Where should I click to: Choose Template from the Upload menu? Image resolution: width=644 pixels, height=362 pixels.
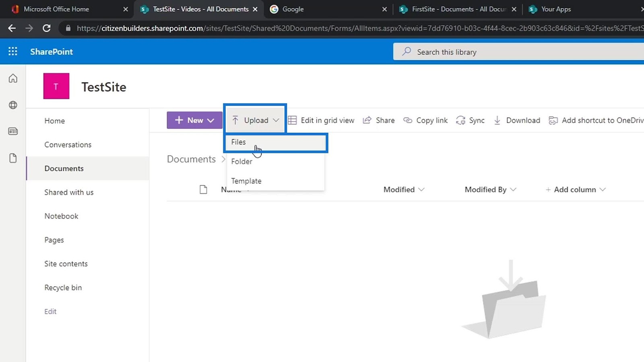point(276,181)
